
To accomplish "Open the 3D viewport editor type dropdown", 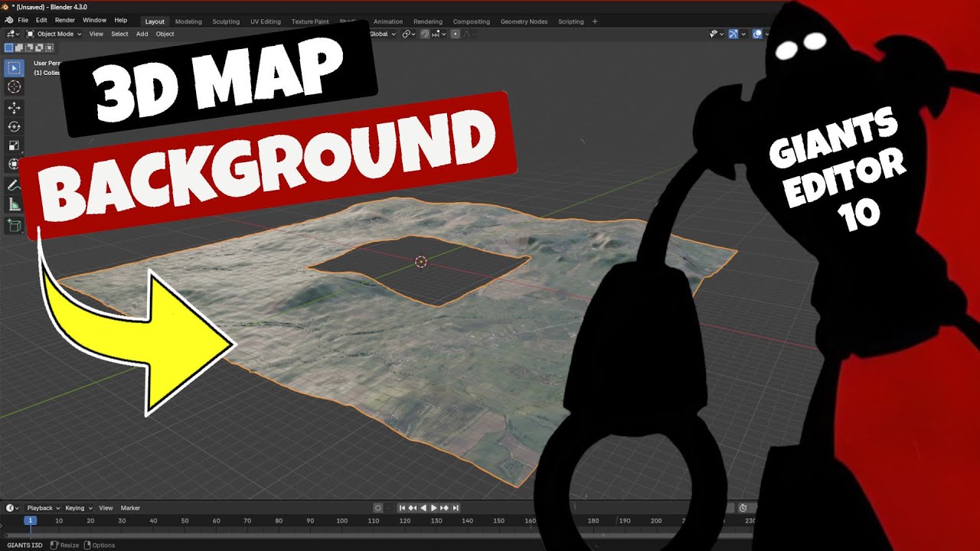I will (x=13, y=34).
